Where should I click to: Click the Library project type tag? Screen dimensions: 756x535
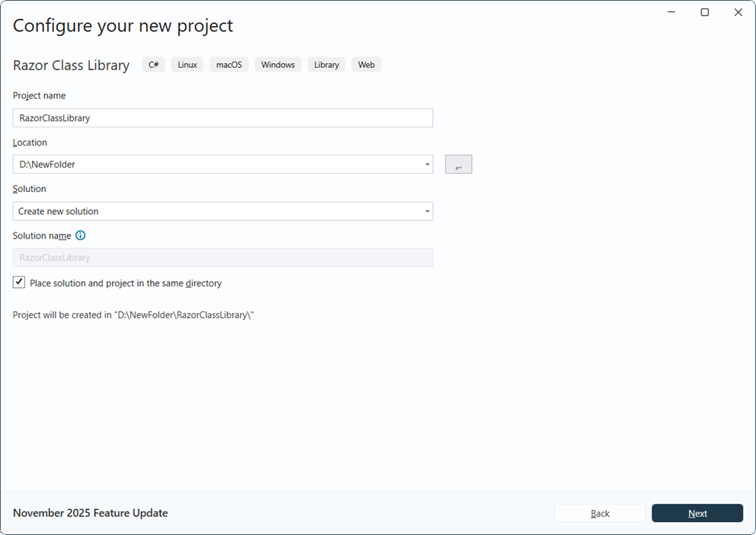click(x=326, y=64)
